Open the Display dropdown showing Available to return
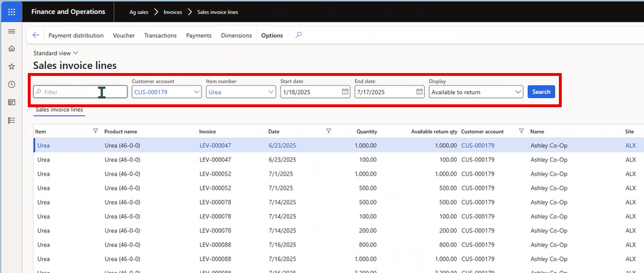 click(476, 92)
